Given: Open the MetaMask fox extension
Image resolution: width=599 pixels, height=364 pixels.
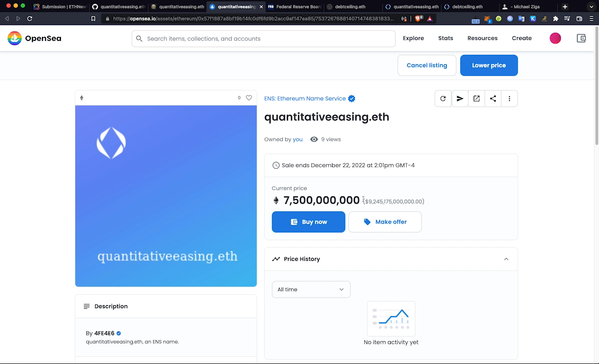Looking at the screenshot, I should pyautogui.click(x=488, y=19).
